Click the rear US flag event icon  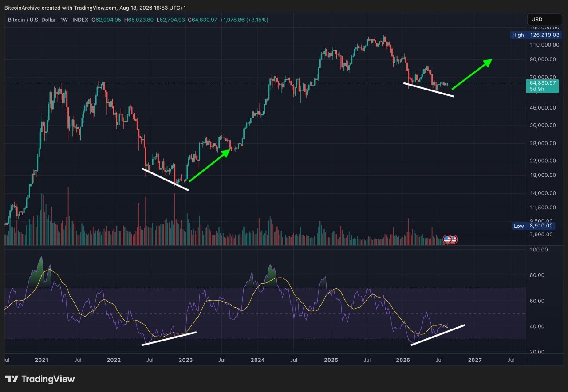[x=454, y=239]
